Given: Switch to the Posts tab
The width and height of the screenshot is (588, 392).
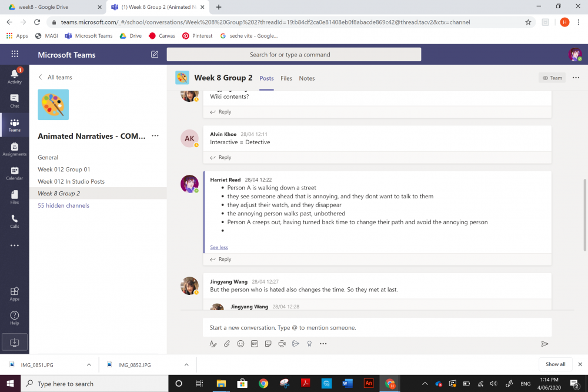Looking at the screenshot, I should coord(266,78).
